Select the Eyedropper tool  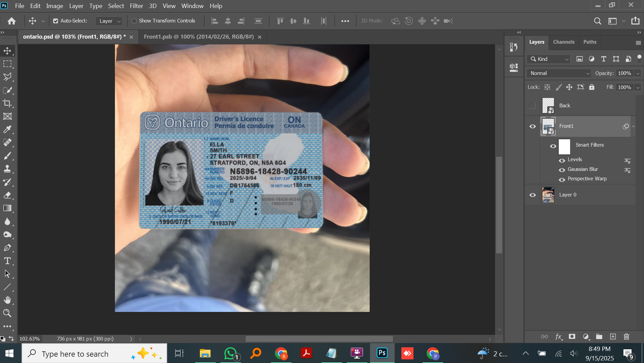point(7,129)
